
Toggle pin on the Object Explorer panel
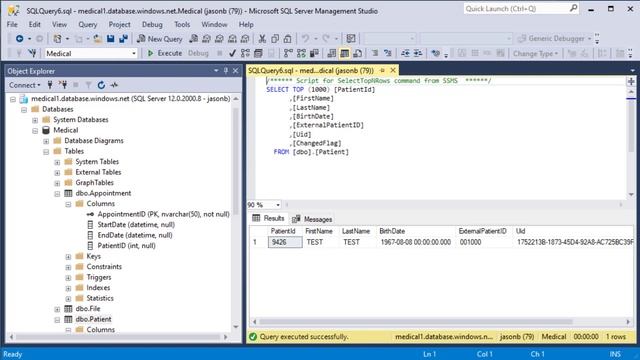click(226, 71)
